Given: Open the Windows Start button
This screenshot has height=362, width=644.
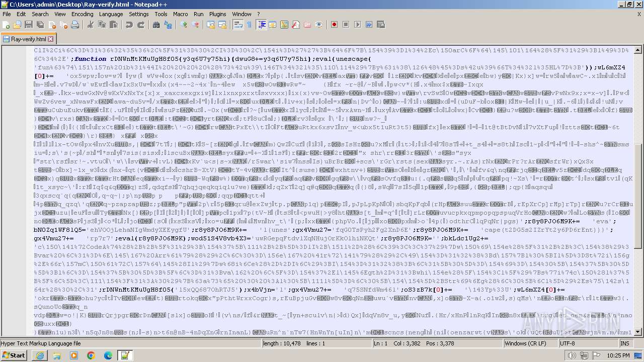Looking at the screenshot, I should click(14, 355).
